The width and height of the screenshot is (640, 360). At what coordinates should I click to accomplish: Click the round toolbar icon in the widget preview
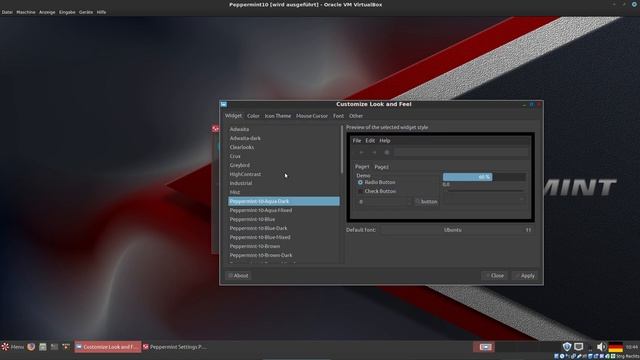pos(387,152)
